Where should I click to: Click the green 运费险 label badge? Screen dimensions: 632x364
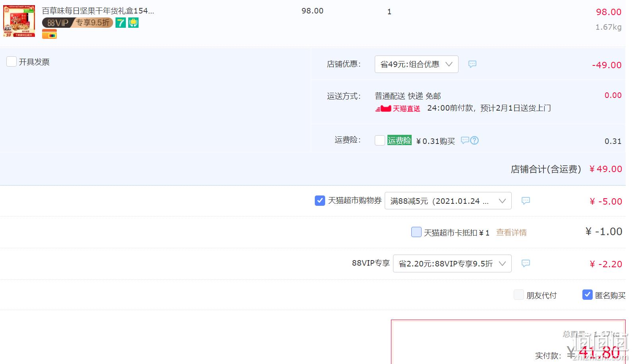399,140
